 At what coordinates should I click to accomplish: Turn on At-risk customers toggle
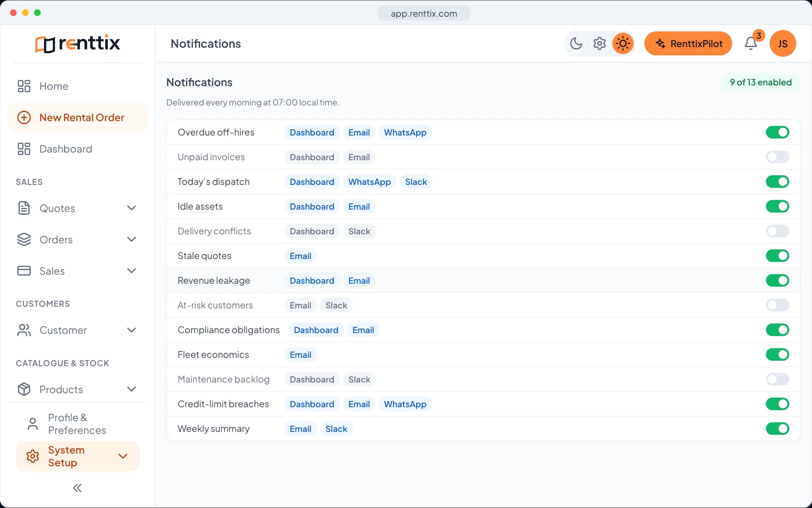(777, 305)
